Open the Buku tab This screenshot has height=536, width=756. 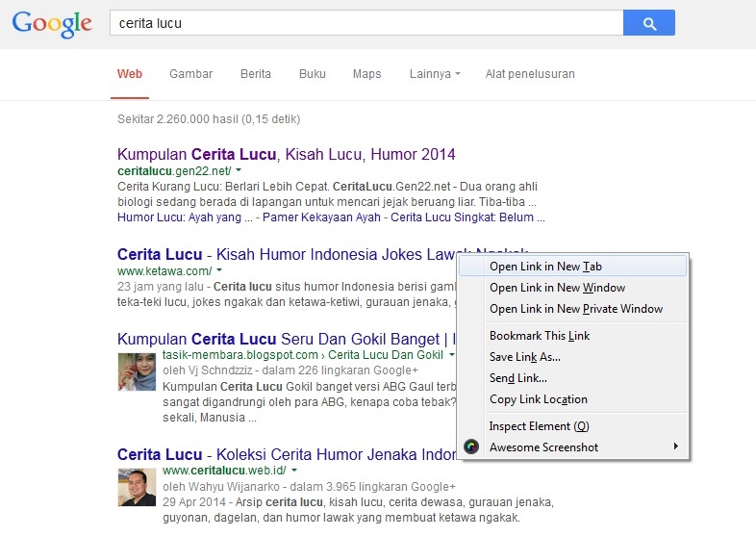(313, 74)
